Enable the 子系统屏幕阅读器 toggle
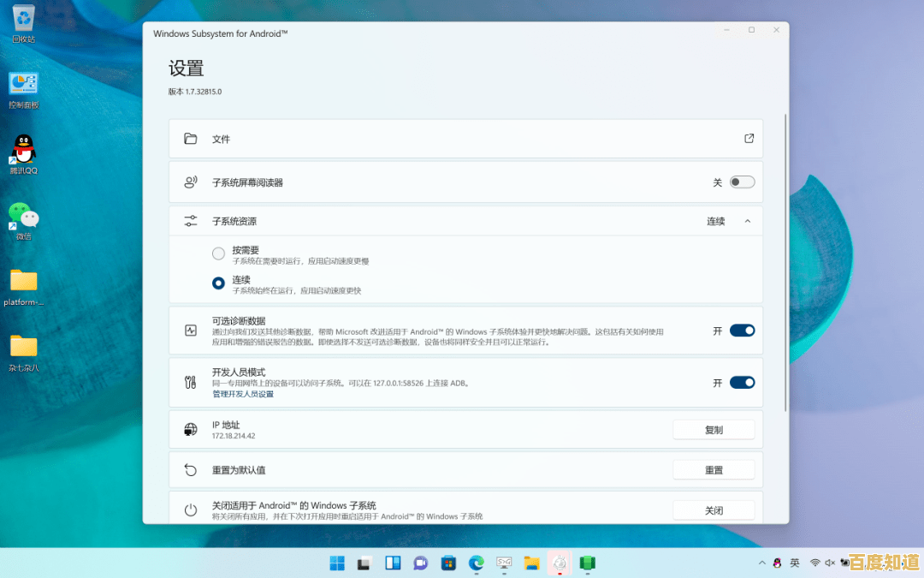 click(x=742, y=182)
